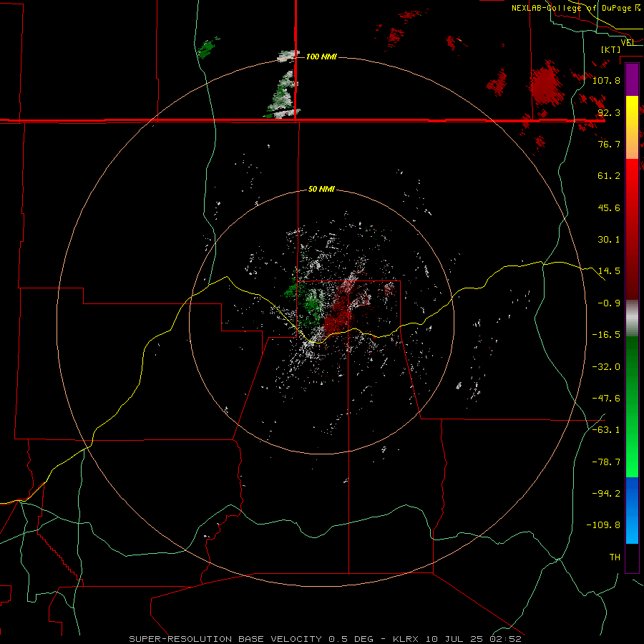Click the TH label on the legend
The height and width of the screenshot is (644, 644).
tap(615, 557)
